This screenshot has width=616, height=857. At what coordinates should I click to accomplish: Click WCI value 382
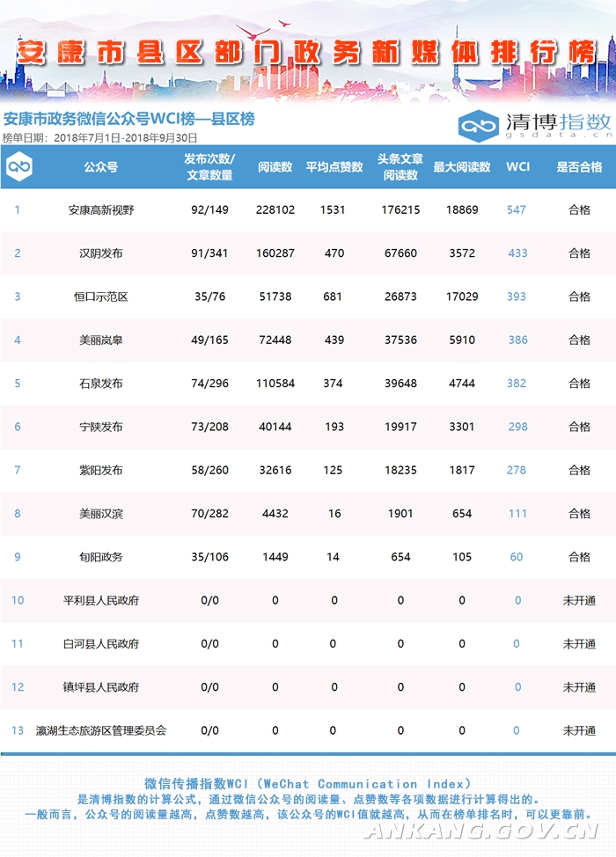pyautogui.click(x=517, y=383)
